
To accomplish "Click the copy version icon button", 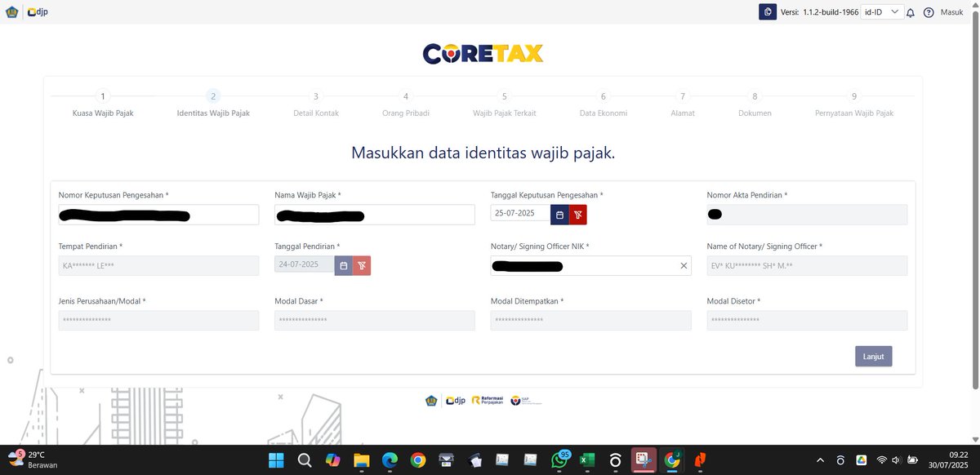I will [x=768, y=12].
